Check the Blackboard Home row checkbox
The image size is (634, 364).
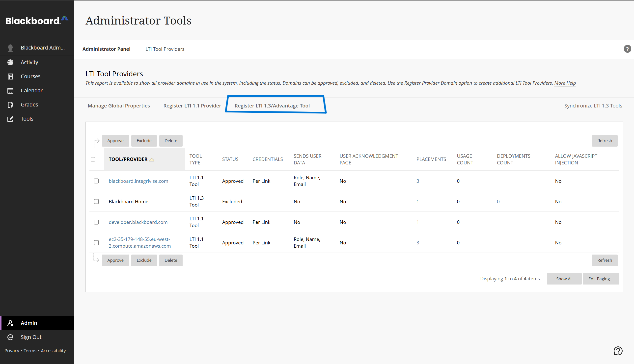pyautogui.click(x=96, y=202)
